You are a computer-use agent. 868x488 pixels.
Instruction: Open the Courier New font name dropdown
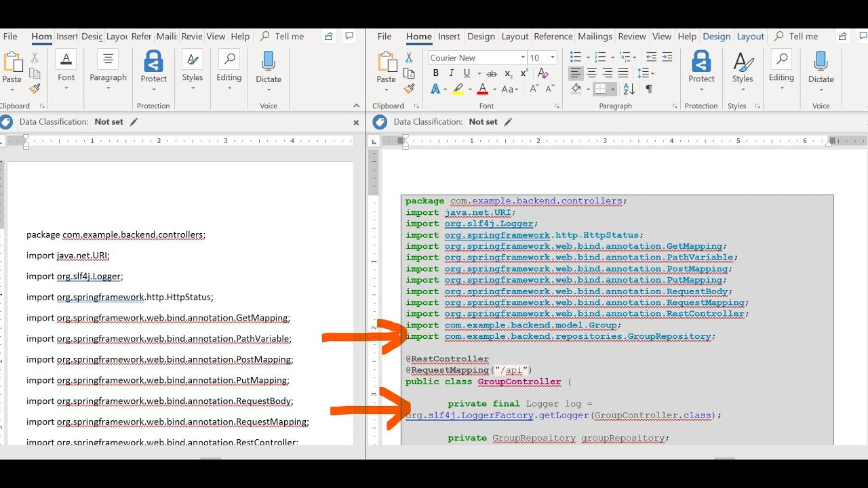(x=523, y=58)
